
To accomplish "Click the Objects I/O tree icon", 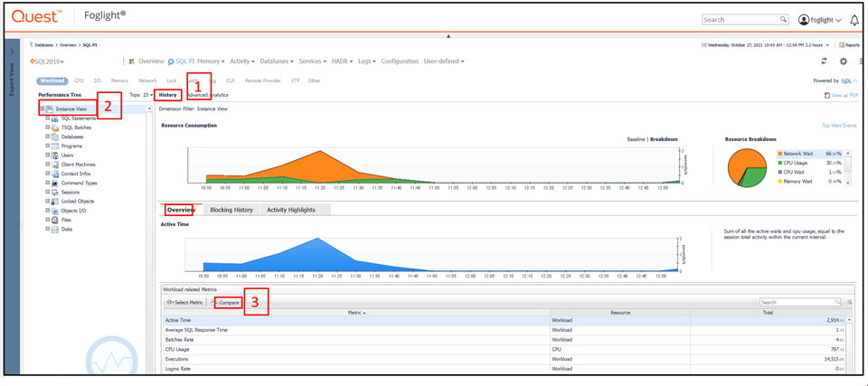I will 55,211.
